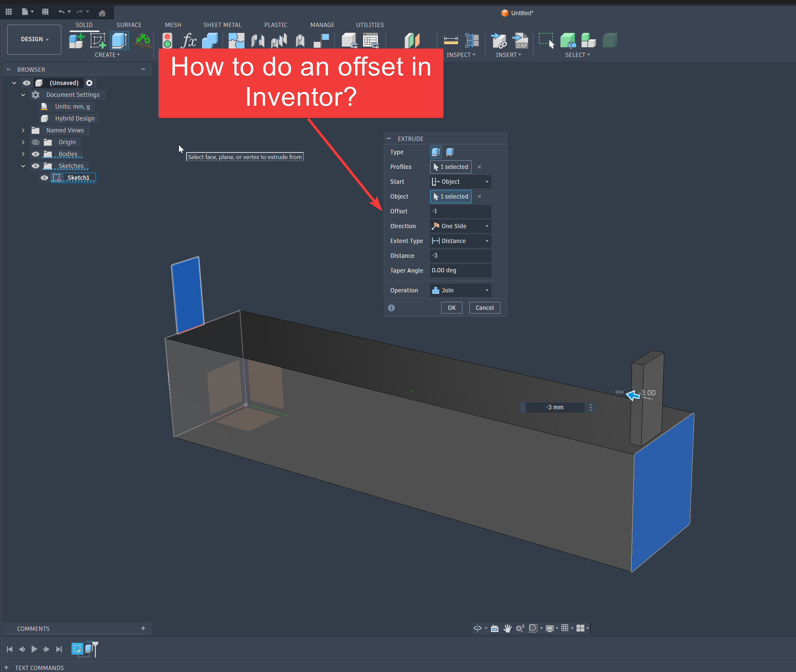The width and height of the screenshot is (796, 672).
Task: Open the data panel grid icon
Action: click(9, 12)
